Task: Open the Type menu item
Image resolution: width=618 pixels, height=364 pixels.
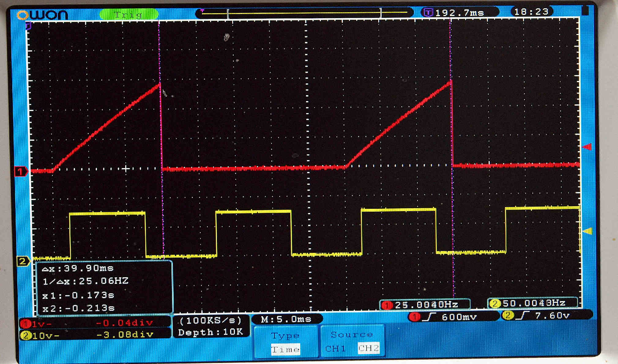Action: point(285,336)
